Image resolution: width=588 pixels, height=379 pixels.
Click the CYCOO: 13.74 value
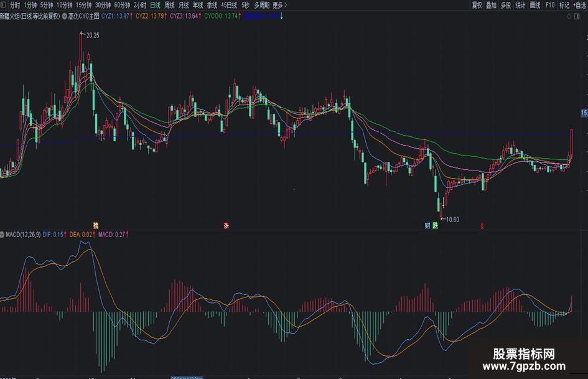(x=222, y=16)
